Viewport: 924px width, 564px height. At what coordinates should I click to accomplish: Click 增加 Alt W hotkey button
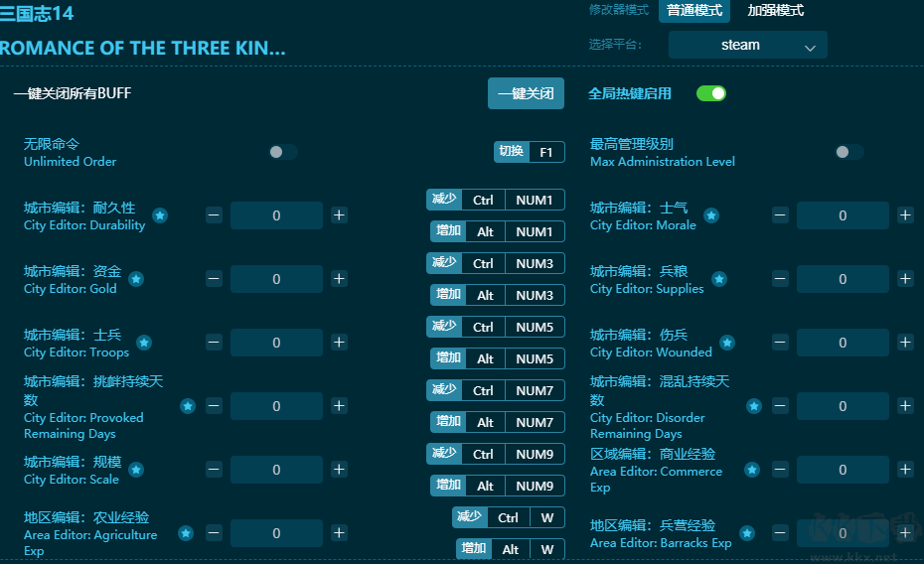(x=511, y=549)
